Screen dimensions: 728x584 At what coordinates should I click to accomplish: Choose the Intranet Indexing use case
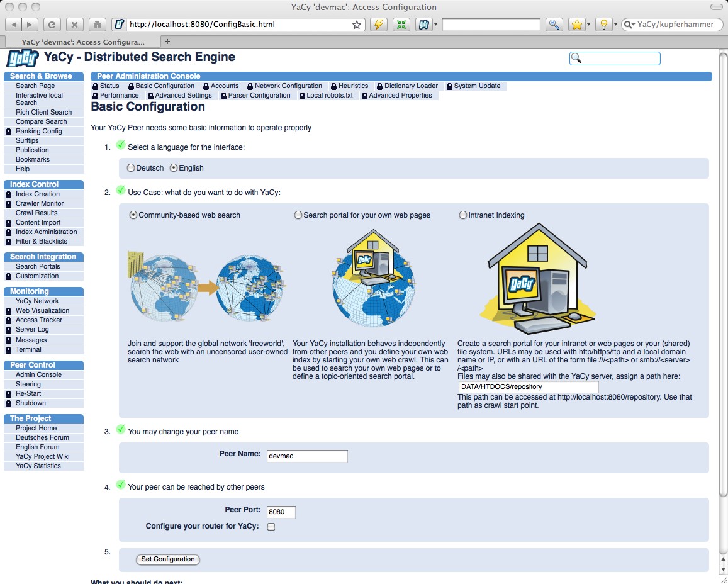tap(463, 215)
